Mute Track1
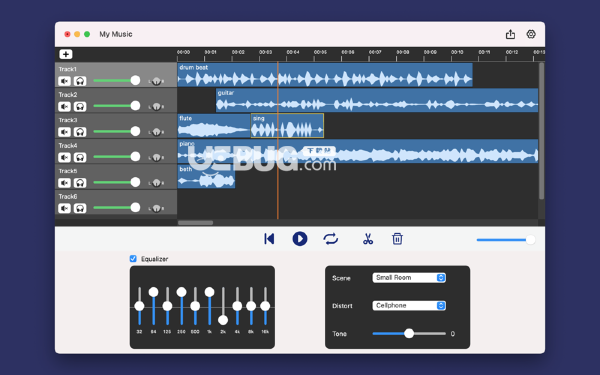This screenshot has height=375, width=600. point(64,81)
